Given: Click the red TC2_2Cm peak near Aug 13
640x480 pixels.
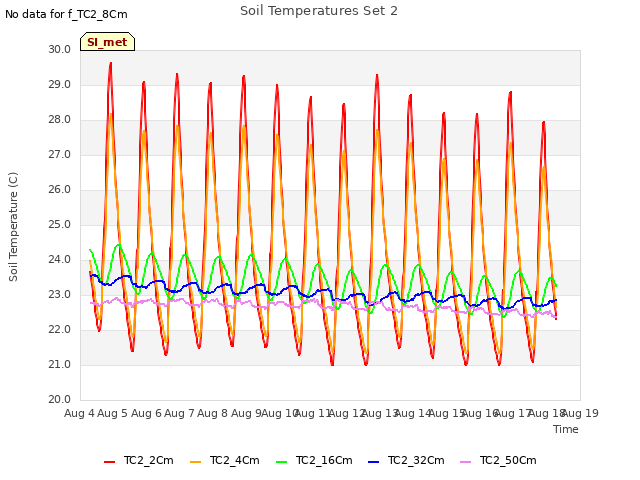Looking at the screenshot, I should point(377,75).
